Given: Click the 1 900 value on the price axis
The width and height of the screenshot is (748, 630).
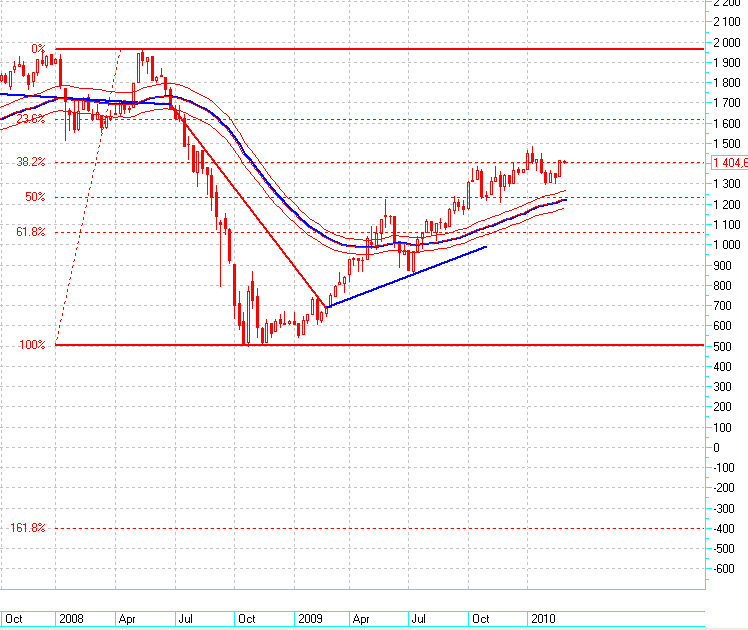Looking at the screenshot, I should pyautogui.click(x=727, y=62).
